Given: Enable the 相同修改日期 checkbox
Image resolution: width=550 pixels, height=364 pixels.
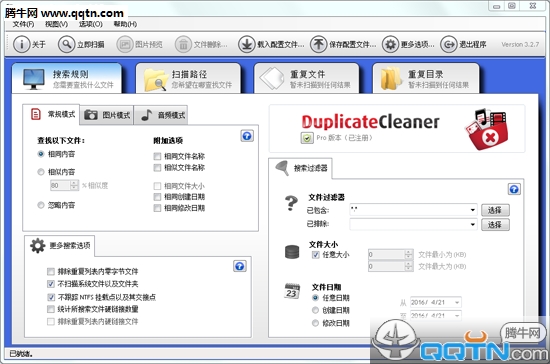Looking at the screenshot, I should coord(157,208).
